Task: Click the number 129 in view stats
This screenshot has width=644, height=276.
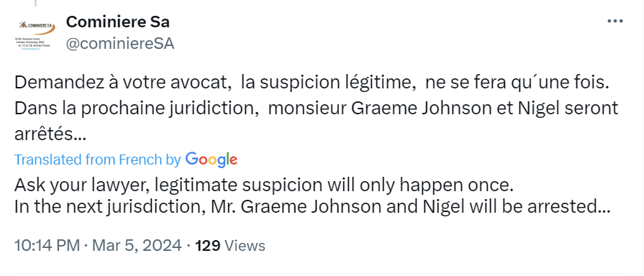Action: click(x=207, y=246)
